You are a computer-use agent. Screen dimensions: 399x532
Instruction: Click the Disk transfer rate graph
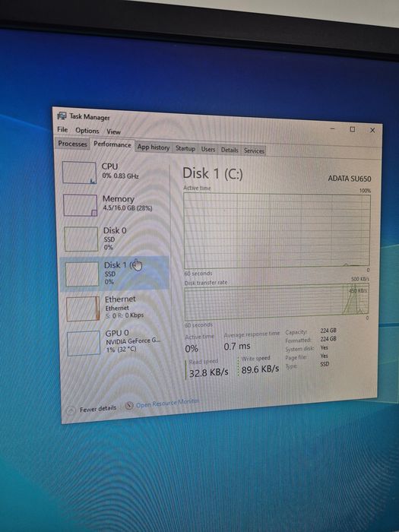pyautogui.click(x=277, y=302)
